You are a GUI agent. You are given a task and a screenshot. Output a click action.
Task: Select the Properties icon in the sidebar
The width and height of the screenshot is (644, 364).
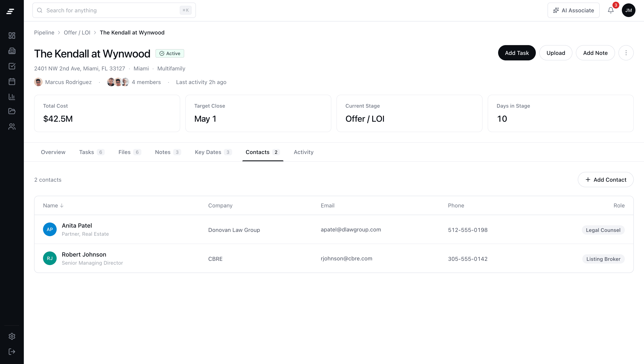tap(12, 51)
